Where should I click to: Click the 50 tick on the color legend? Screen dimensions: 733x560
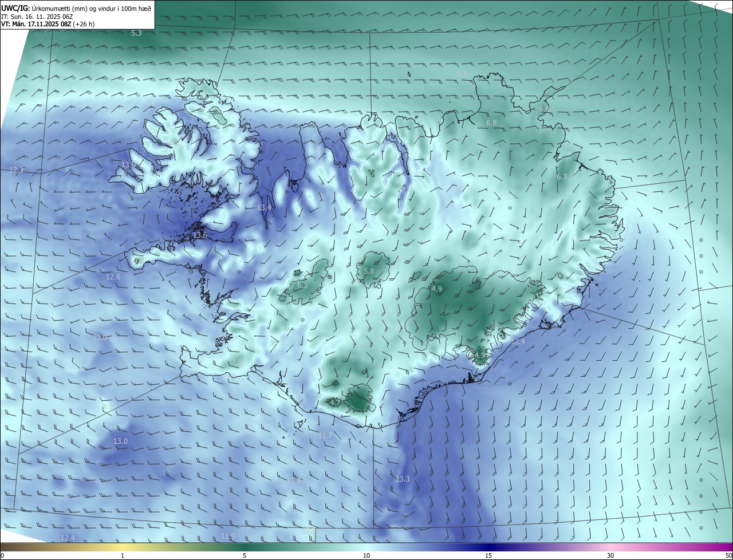tap(728, 556)
